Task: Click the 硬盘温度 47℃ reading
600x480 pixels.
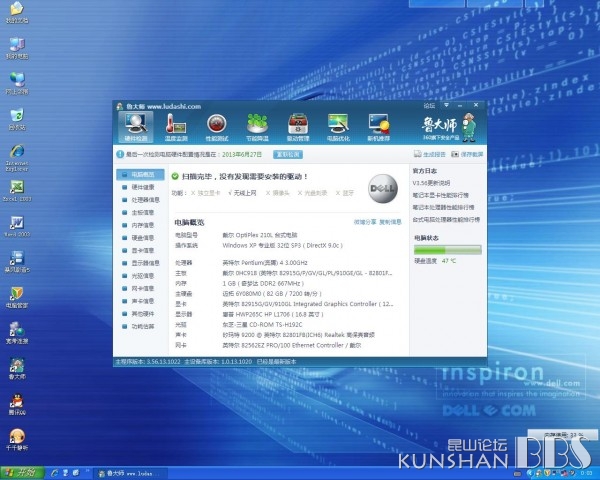Action: 435,261
